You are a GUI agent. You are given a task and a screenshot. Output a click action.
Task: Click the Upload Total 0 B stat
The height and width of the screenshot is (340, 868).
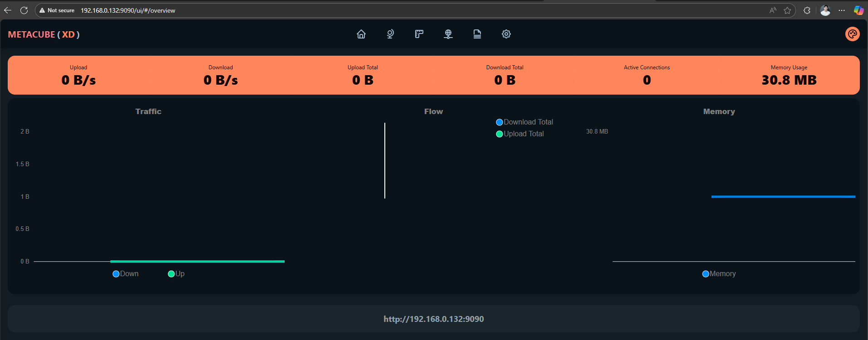pos(363,76)
